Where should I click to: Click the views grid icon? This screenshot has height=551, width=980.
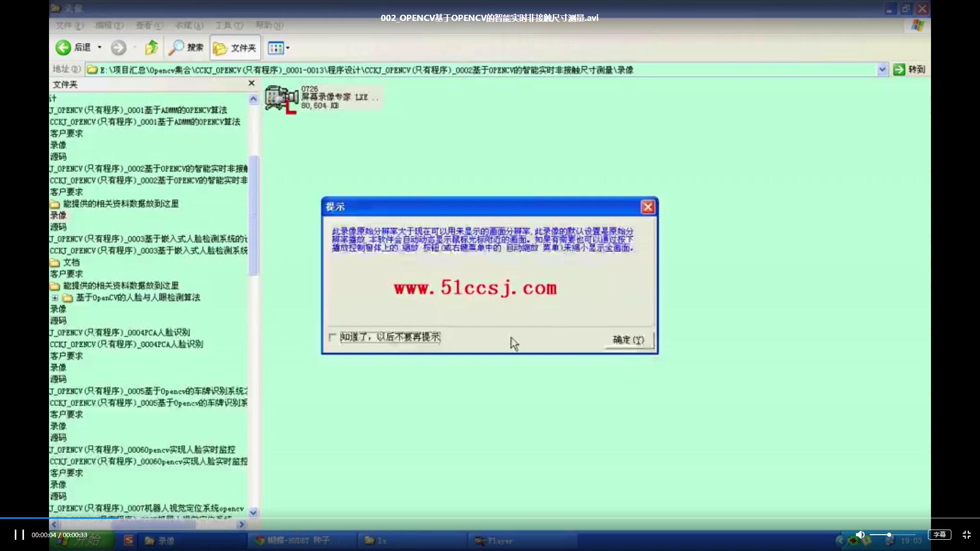pos(276,48)
